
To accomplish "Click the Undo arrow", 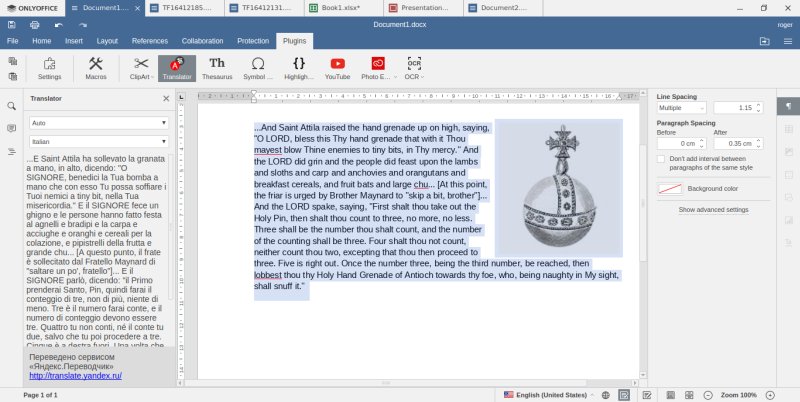I will pyautogui.click(x=59, y=24).
